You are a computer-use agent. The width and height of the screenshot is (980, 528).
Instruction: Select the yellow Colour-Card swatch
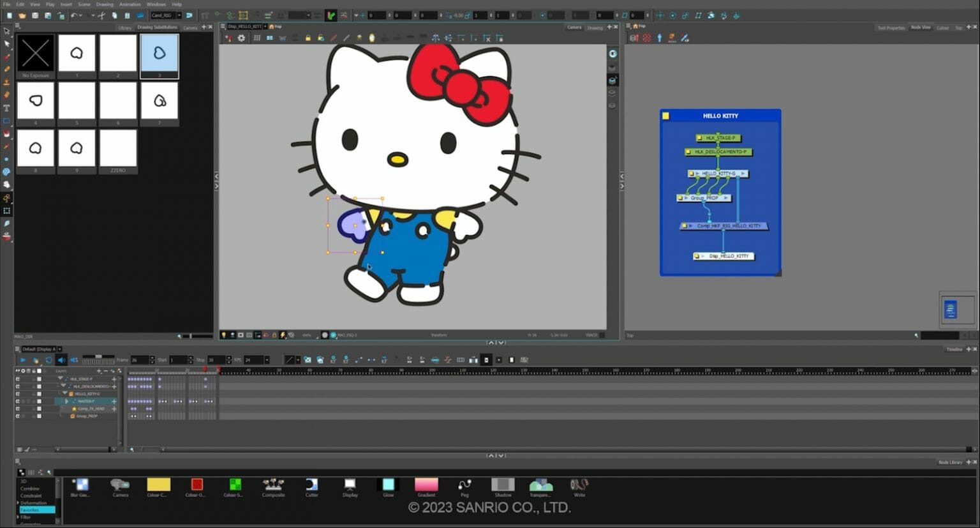pyautogui.click(x=158, y=485)
